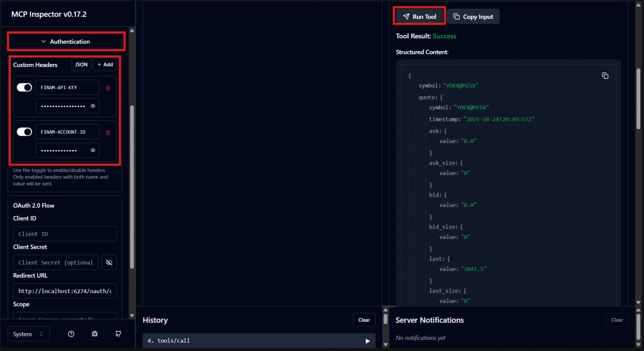This screenshot has height=351, width=644.
Task: Expand history entry 4. tools/call
Action: click(x=259, y=341)
